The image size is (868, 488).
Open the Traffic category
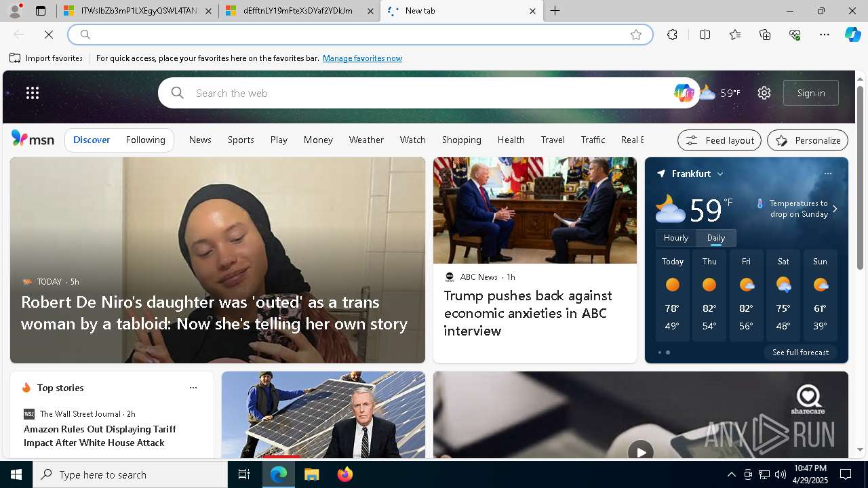(x=593, y=140)
